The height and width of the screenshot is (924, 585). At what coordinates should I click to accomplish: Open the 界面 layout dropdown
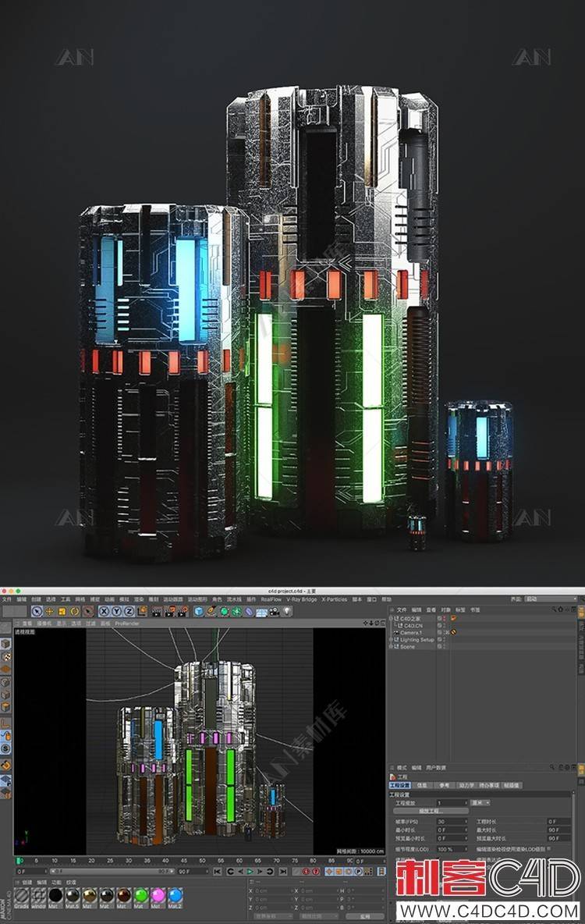click(550, 599)
